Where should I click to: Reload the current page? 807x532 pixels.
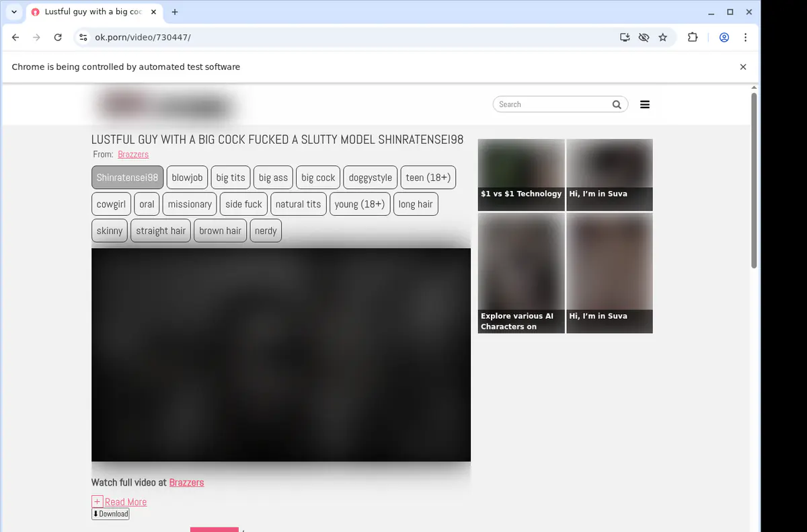(x=58, y=38)
